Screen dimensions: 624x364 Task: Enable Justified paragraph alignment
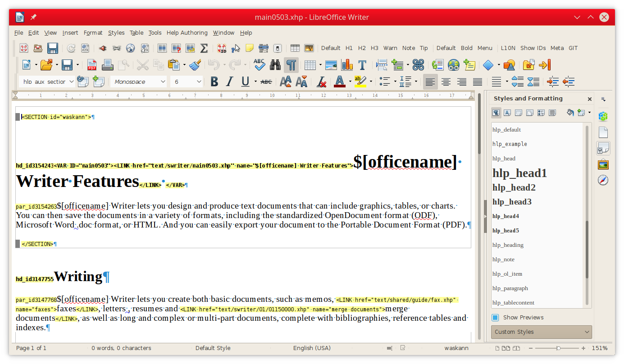[478, 82]
